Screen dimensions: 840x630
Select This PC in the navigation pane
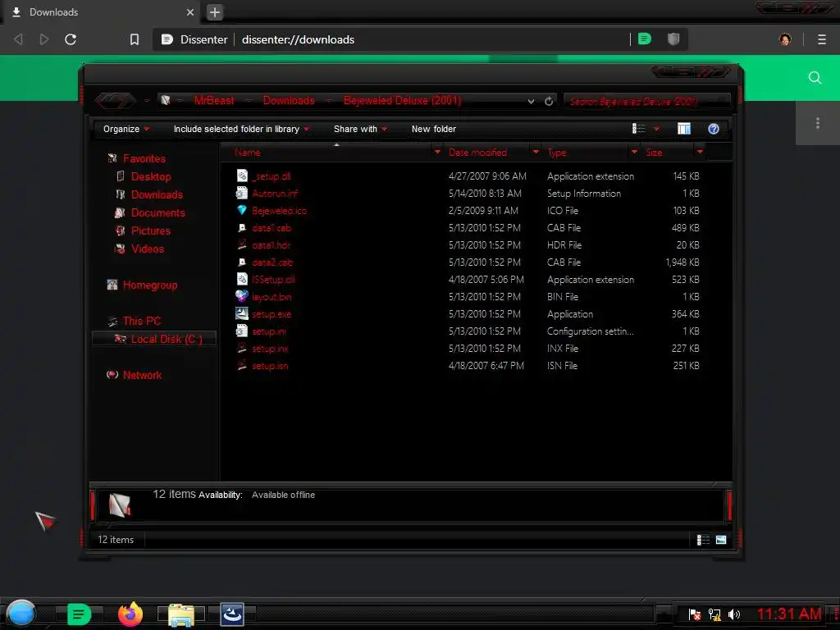[x=141, y=321]
